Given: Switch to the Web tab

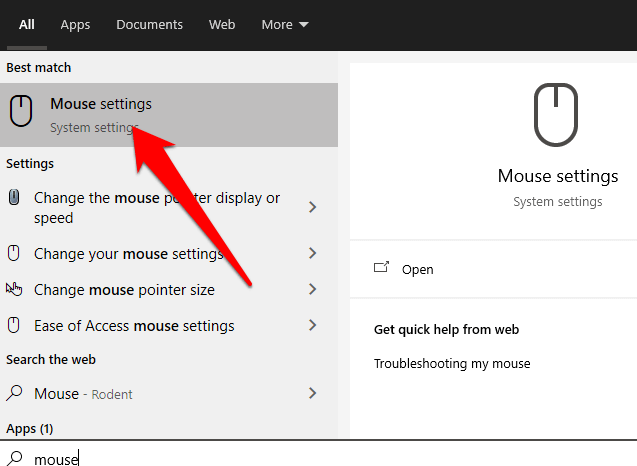Looking at the screenshot, I should 222,24.
